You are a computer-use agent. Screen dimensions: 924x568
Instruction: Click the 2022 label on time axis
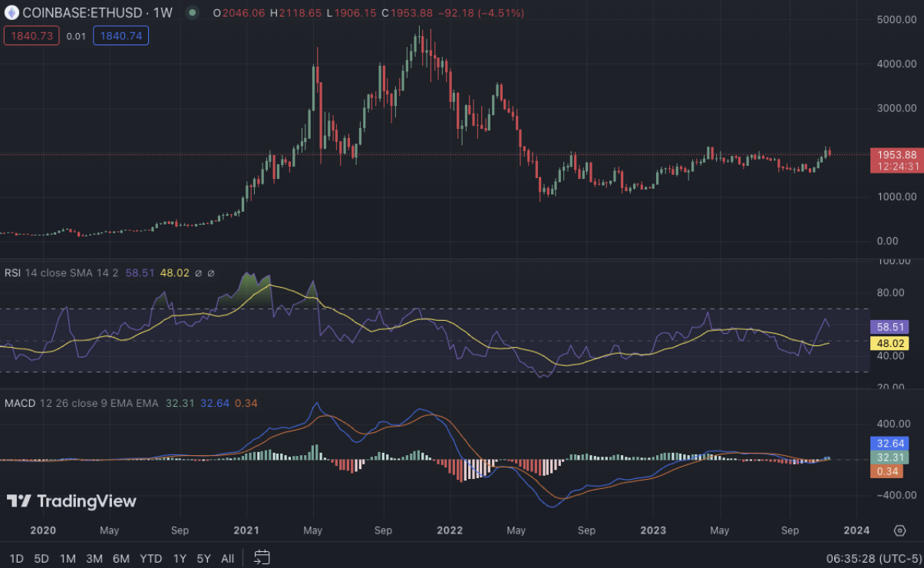pyautogui.click(x=449, y=530)
